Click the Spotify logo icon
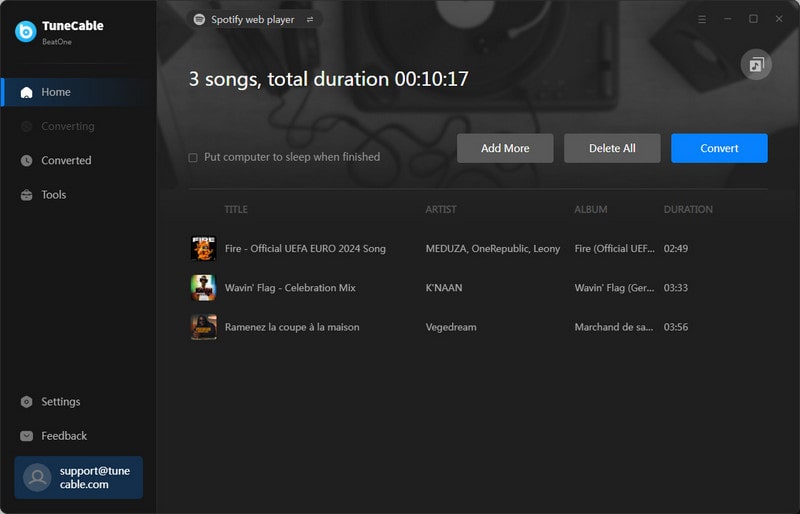 click(x=199, y=19)
